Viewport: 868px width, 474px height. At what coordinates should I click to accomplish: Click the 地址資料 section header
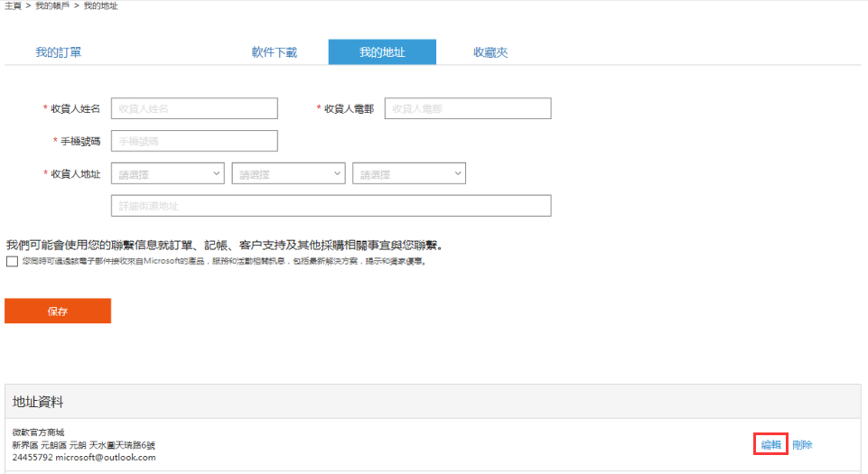coord(38,401)
